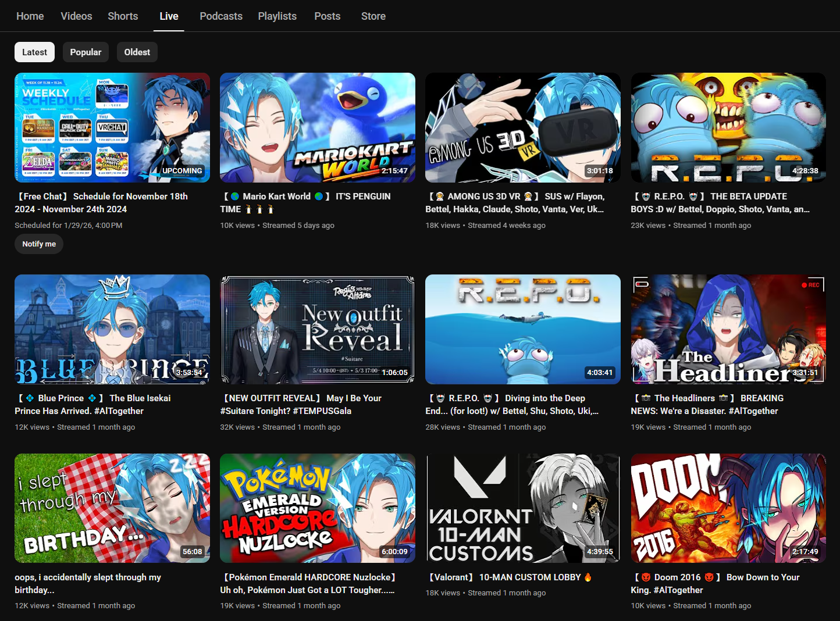Sort streams by Oldest
Image resolution: width=840 pixels, height=621 pixels.
pos(137,52)
